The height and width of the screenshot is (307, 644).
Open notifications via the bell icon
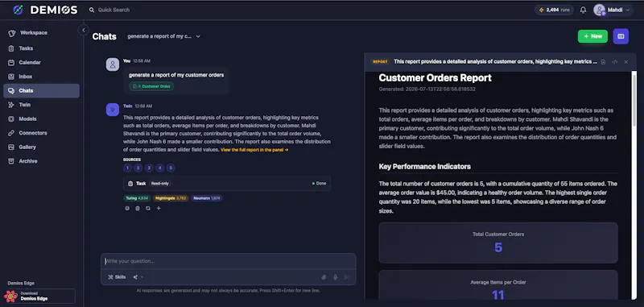[x=583, y=10]
